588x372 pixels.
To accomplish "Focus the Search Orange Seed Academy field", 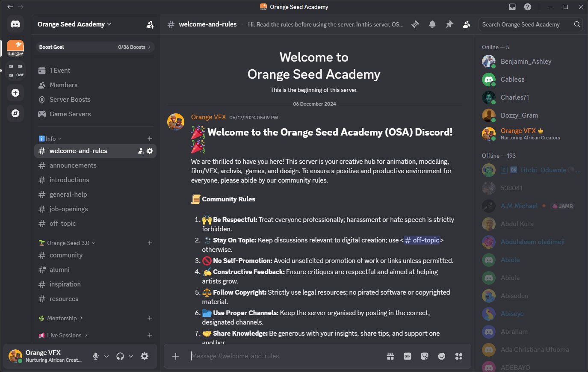I will click(526, 24).
